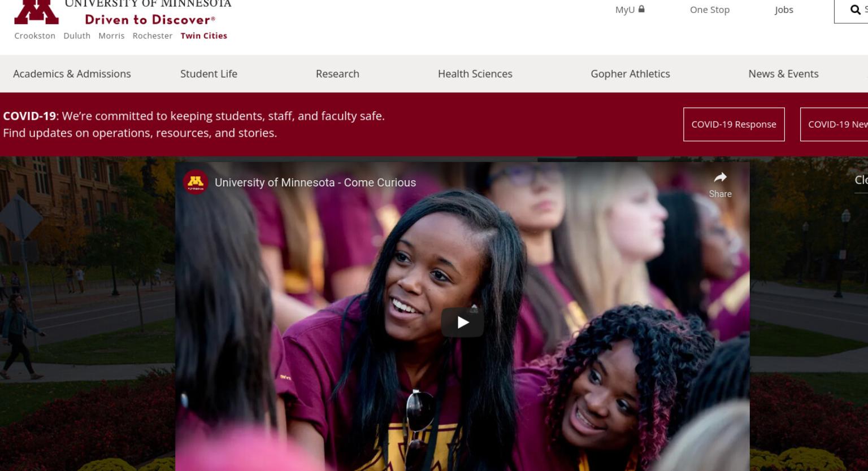Select the Duluth campus link
The height and width of the screenshot is (471, 868).
[77, 36]
